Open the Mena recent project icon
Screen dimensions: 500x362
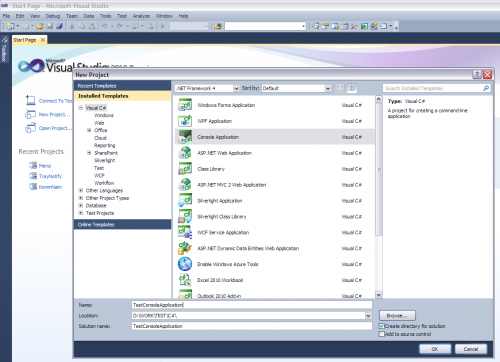[x=33, y=165]
